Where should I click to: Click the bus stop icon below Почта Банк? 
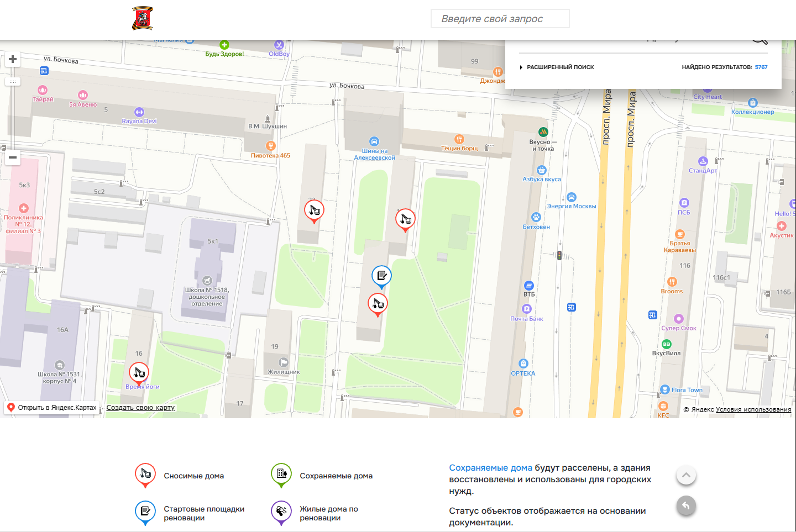(572, 307)
